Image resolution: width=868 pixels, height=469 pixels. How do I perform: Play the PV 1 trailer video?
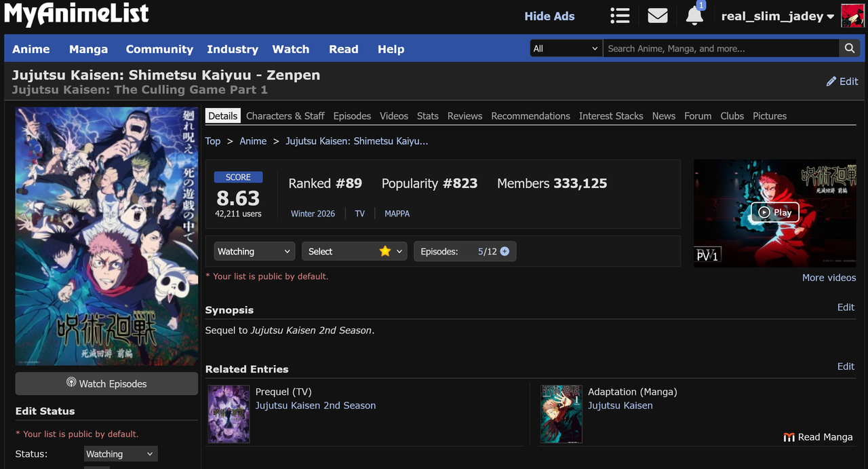(775, 212)
